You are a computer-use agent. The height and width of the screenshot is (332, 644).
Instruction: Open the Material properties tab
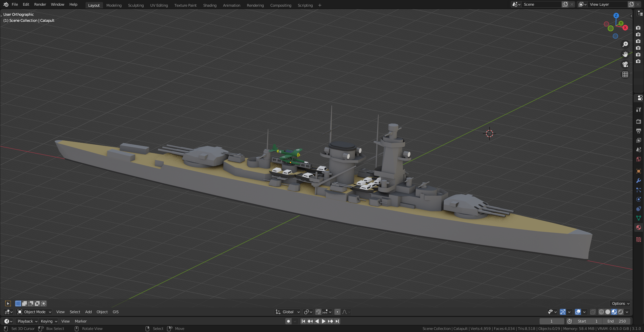click(638, 227)
